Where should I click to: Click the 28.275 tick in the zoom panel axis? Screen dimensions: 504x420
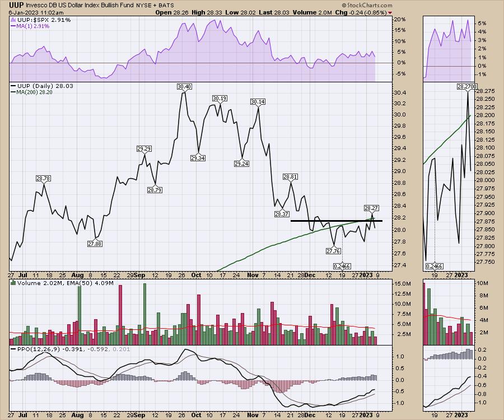(486, 91)
